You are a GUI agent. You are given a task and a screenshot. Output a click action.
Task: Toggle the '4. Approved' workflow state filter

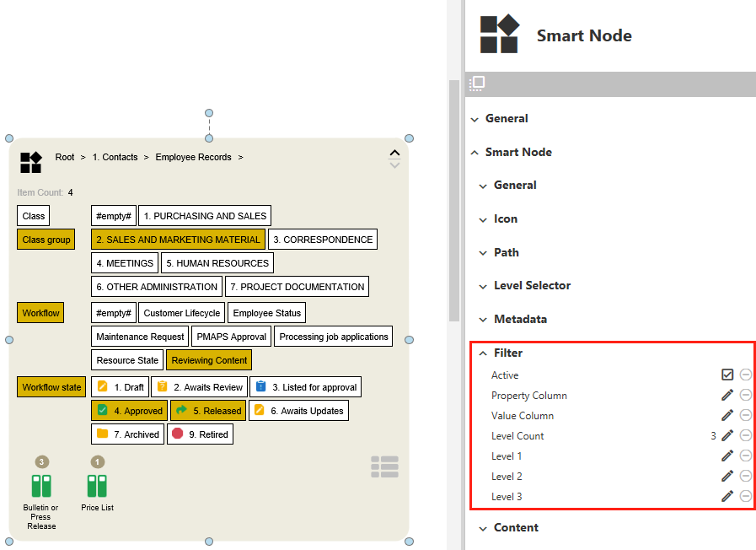(129, 411)
